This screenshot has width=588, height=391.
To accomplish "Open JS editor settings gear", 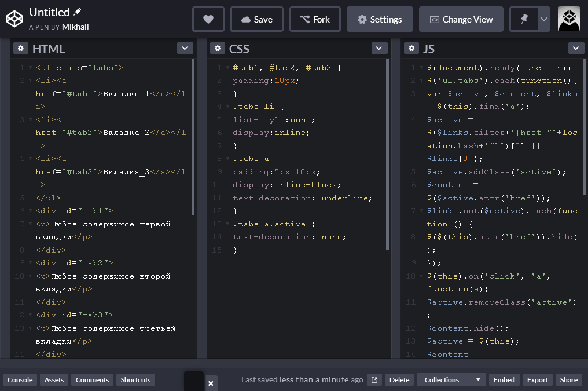I will [x=411, y=49].
